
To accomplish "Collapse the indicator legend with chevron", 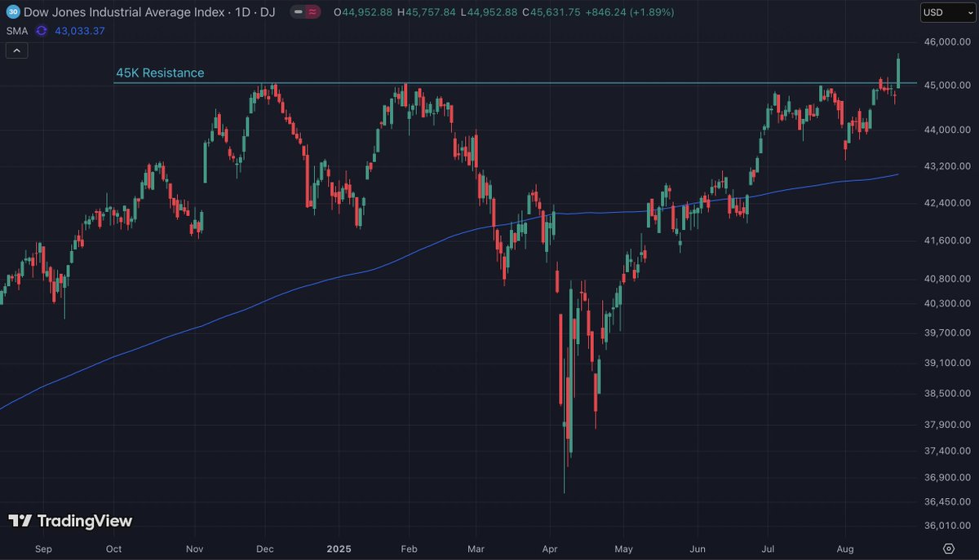I will (17, 51).
